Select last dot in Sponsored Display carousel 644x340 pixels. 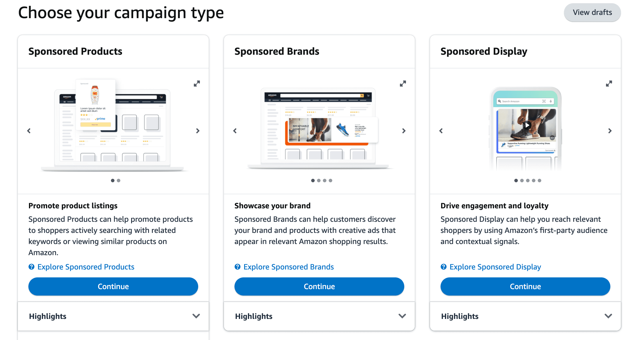tap(539, 181)
